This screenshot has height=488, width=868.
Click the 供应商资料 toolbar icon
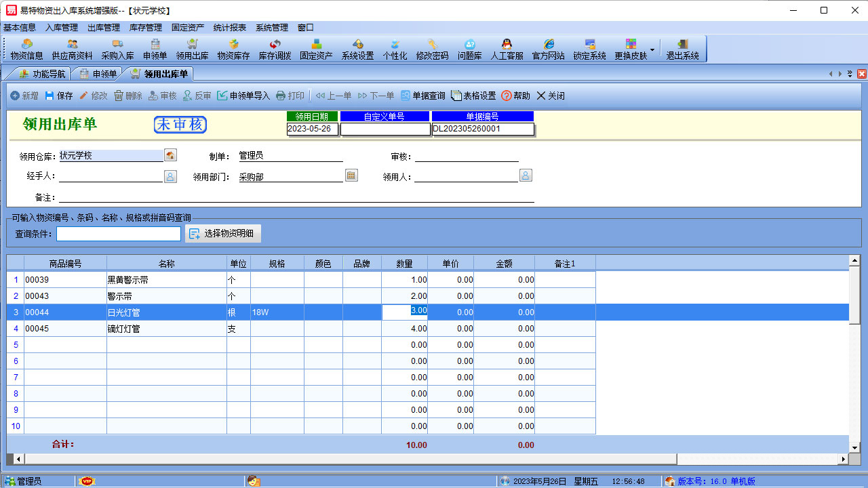(72, 49)
